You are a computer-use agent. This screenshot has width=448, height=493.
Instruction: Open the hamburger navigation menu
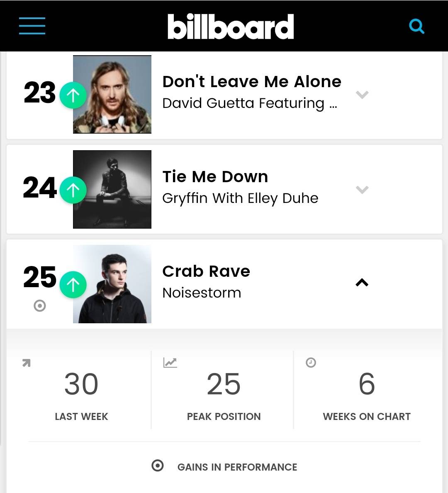[32, 26]
